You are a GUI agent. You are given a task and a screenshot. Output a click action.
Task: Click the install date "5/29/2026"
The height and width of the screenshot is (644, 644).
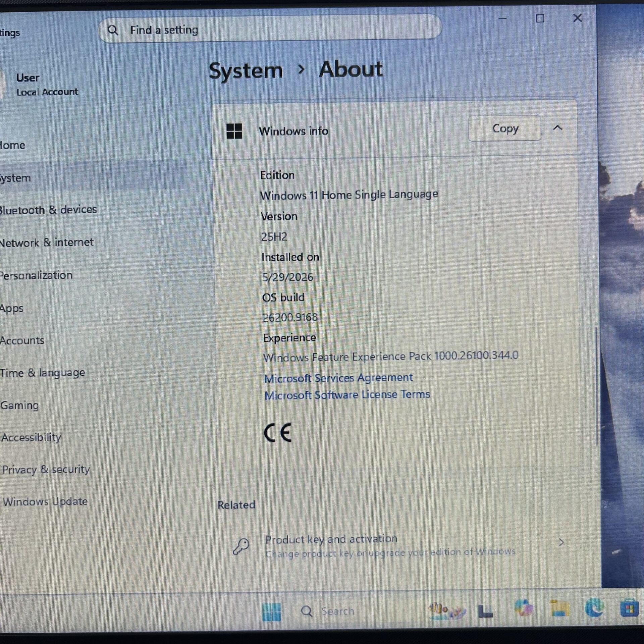click(287, 277)
